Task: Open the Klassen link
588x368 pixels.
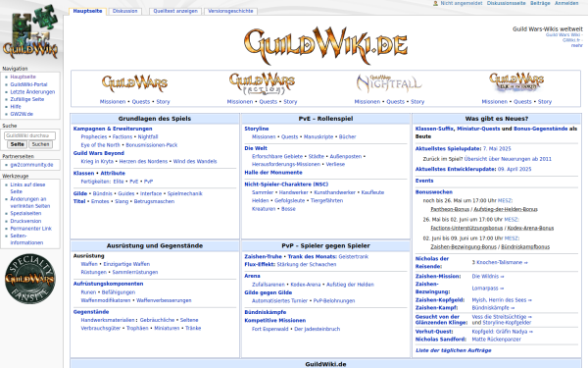Action: click(83, 173)
